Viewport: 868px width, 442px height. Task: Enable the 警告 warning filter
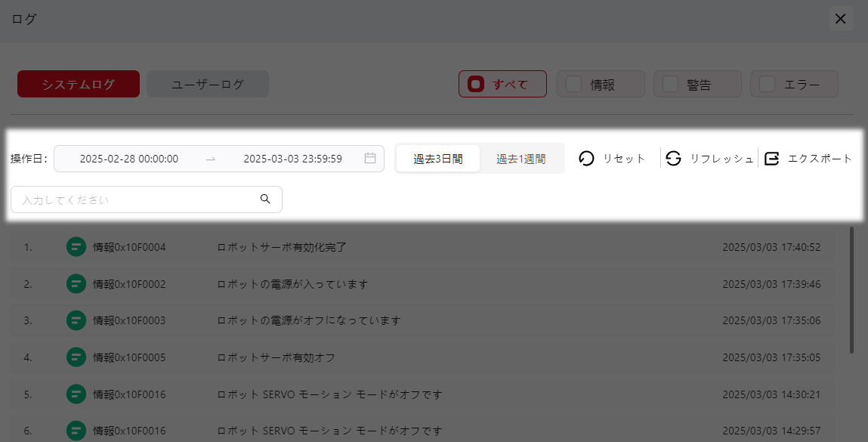click(670, 85)
